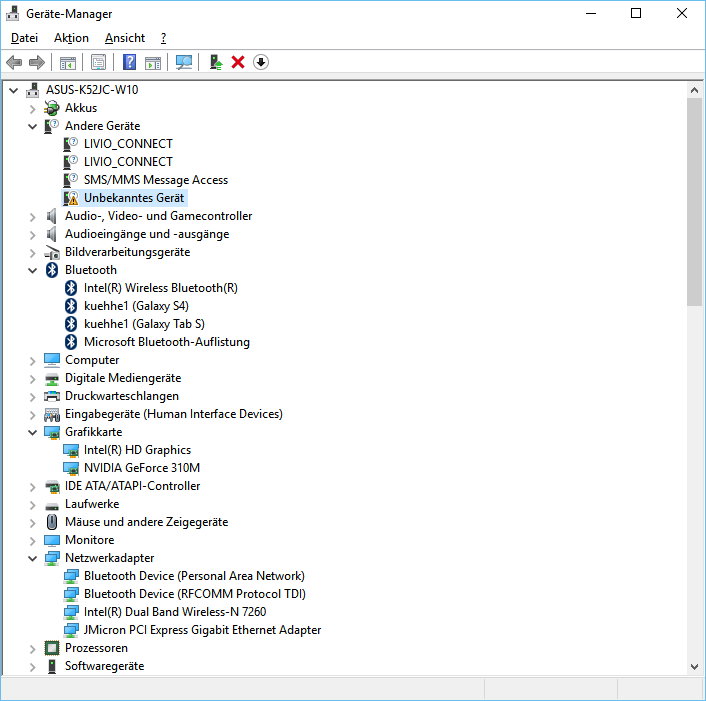Click the Softwaregeräte icon
This screenshot has width=706, height=701.
[52, 666]
